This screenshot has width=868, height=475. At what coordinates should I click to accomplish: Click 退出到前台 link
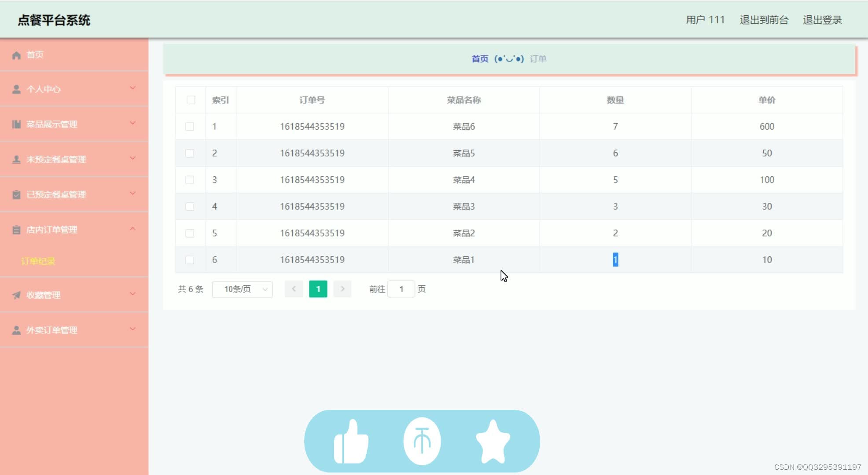[x=764, y=20]
